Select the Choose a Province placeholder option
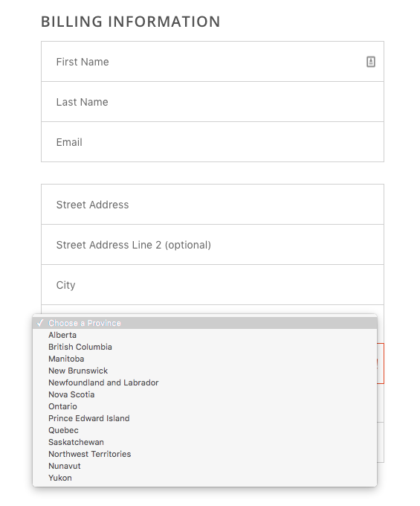This screenshot has height=506, width=420. point(204,323)
